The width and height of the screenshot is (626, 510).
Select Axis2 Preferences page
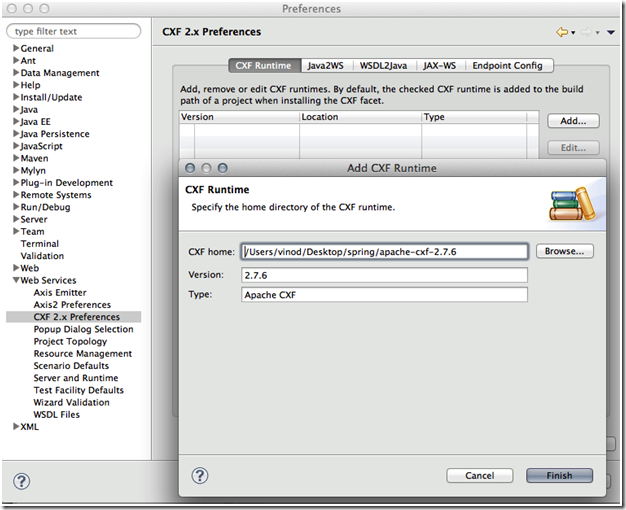(x=72, y=305)
